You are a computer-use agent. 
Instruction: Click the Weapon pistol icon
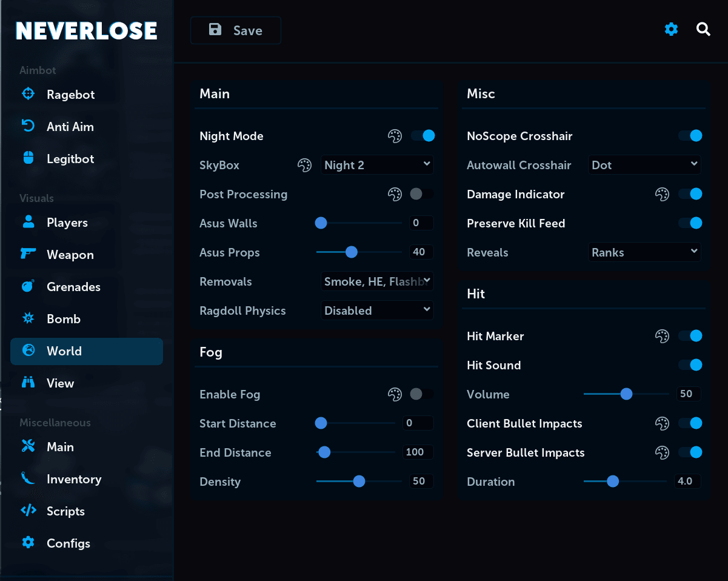[28, 254]
